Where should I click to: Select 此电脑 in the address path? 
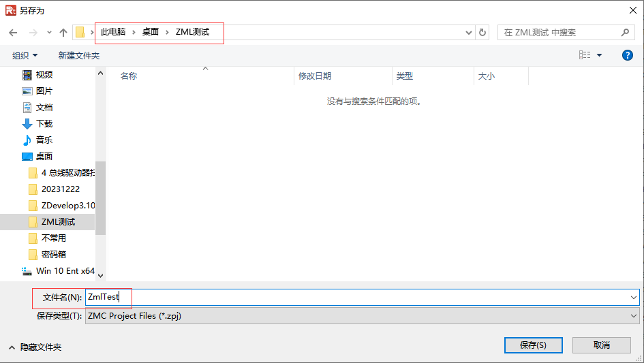pyautogui.click(x=113, y=32)
